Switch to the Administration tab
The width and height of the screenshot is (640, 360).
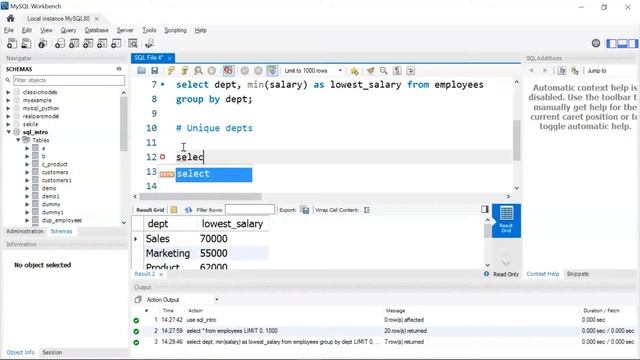pyautogui.click(x=24, y=231)
